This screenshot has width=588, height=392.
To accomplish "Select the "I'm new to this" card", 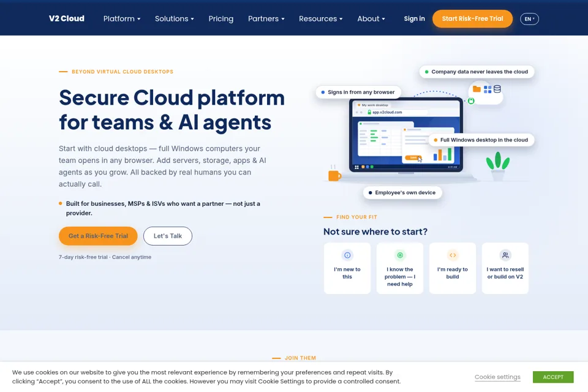I will (x=347, y=268).
